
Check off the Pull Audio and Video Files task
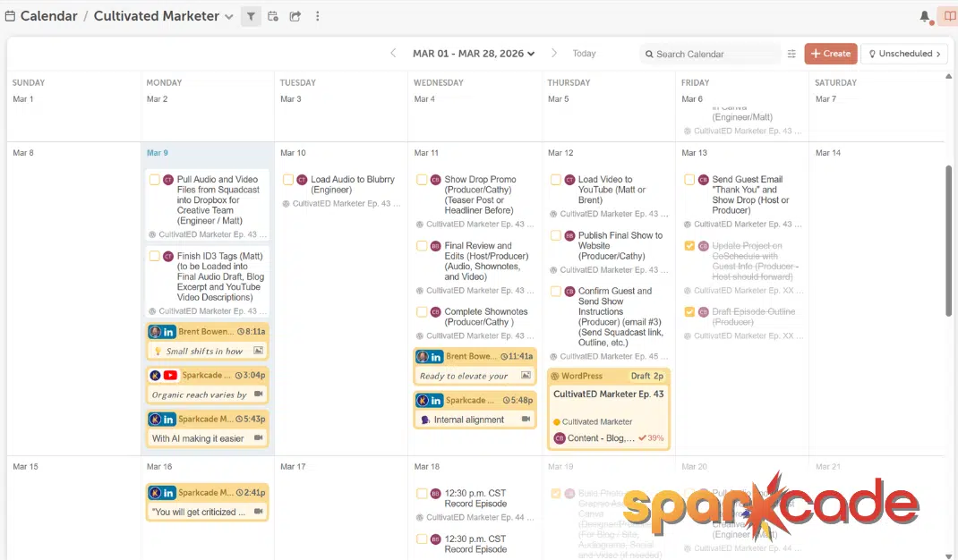point(153,180)
